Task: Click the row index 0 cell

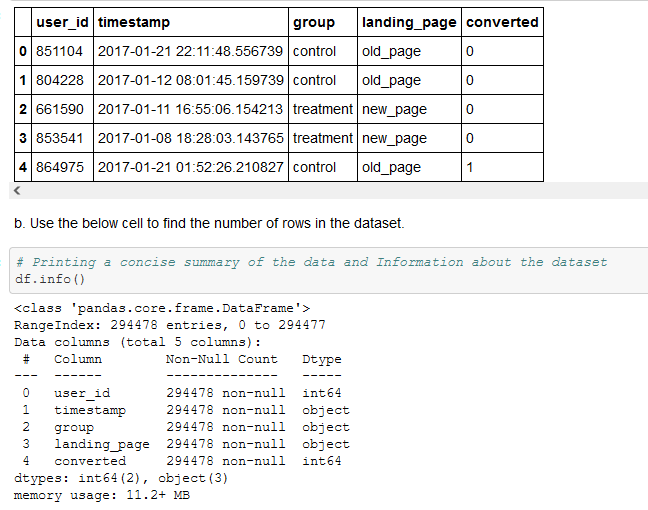Action: pyautogui.click(x=23, y=51)
